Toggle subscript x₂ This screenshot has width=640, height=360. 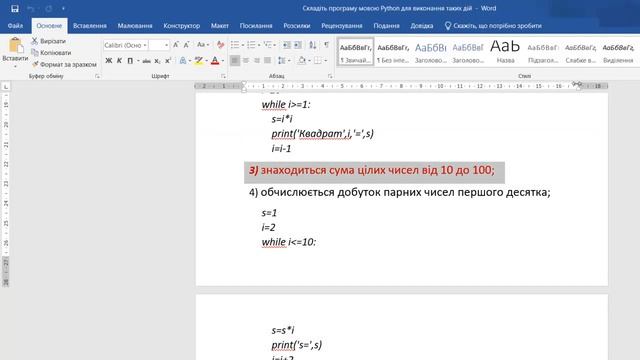[x=157, y=61]
